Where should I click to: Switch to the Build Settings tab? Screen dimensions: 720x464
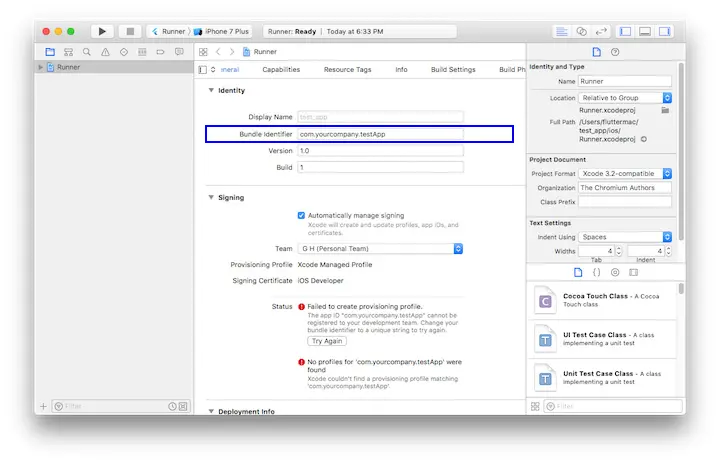[453, 69]
